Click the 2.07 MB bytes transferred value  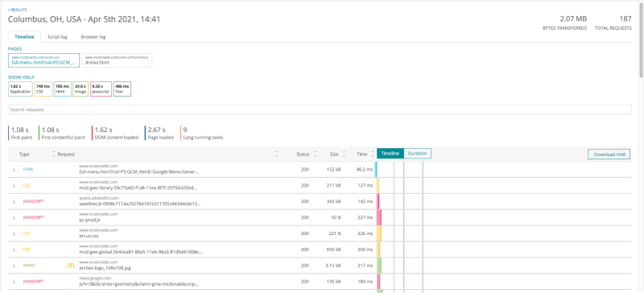point(573,19)
